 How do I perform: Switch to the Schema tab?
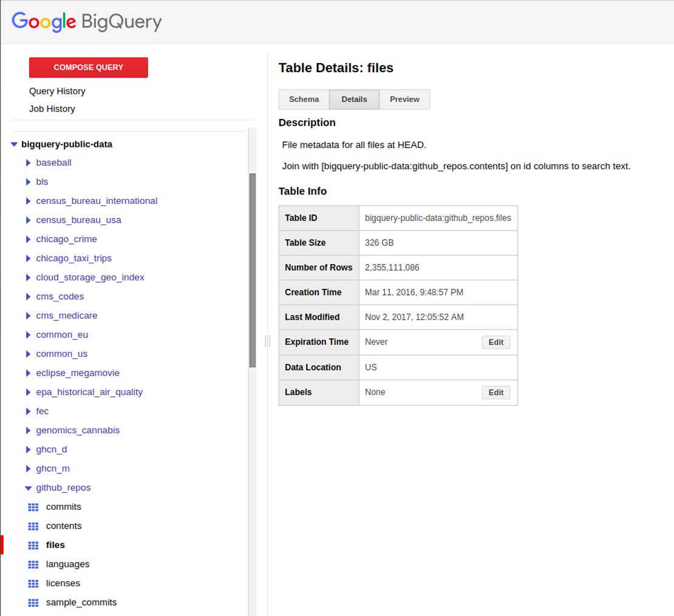pos(304,100)
